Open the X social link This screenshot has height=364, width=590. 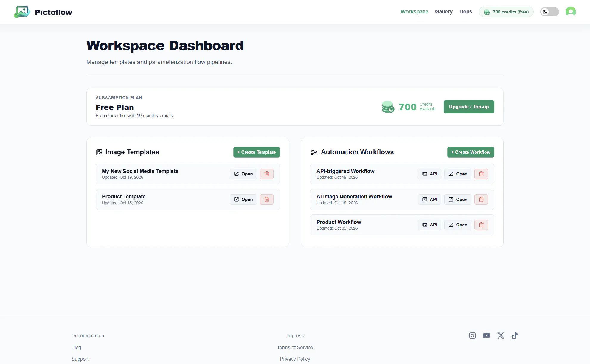(x=501, y=336)
